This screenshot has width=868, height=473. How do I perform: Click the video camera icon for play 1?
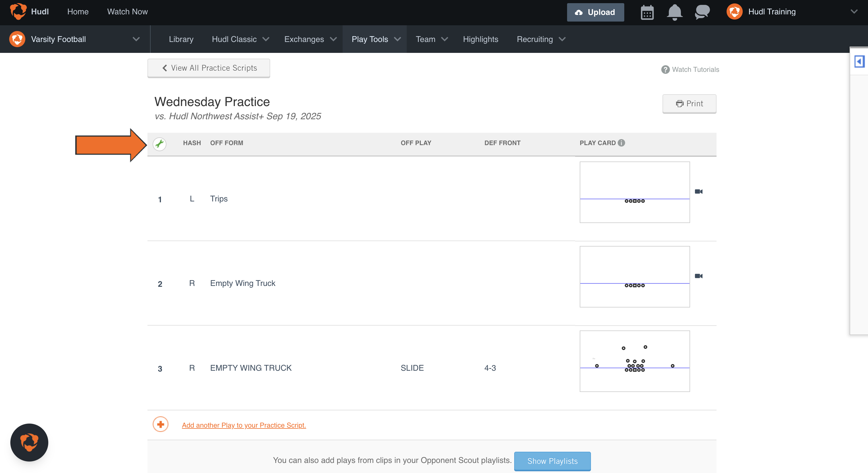coord(698,192)
